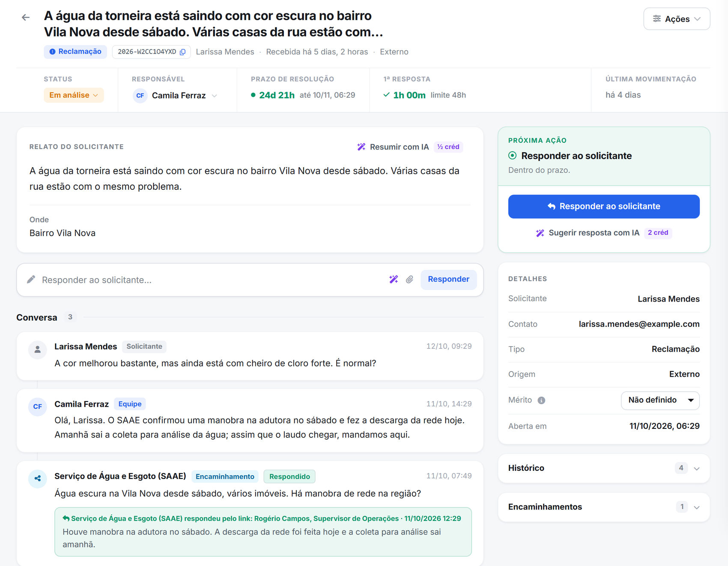Image resolution: width=728 pixels, height=566 pixels.
Task: Click the CF avatar on Camila Ferraz message
Action: click(38, 407)
